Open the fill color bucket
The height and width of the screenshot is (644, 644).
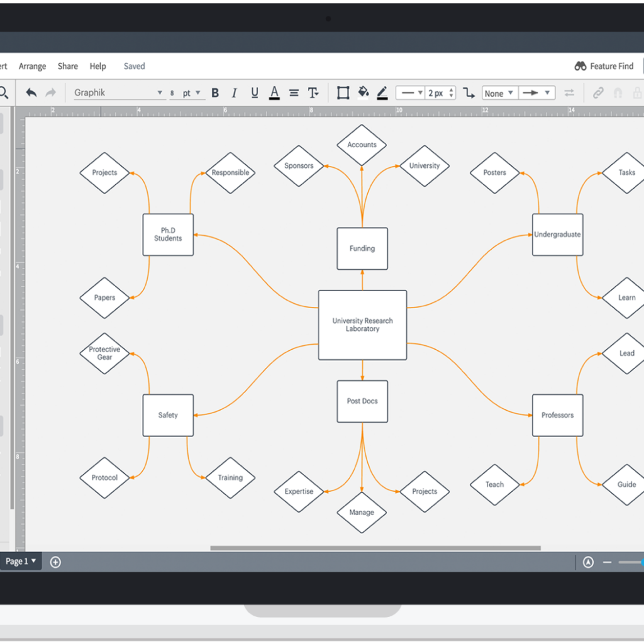pos(363,92)
